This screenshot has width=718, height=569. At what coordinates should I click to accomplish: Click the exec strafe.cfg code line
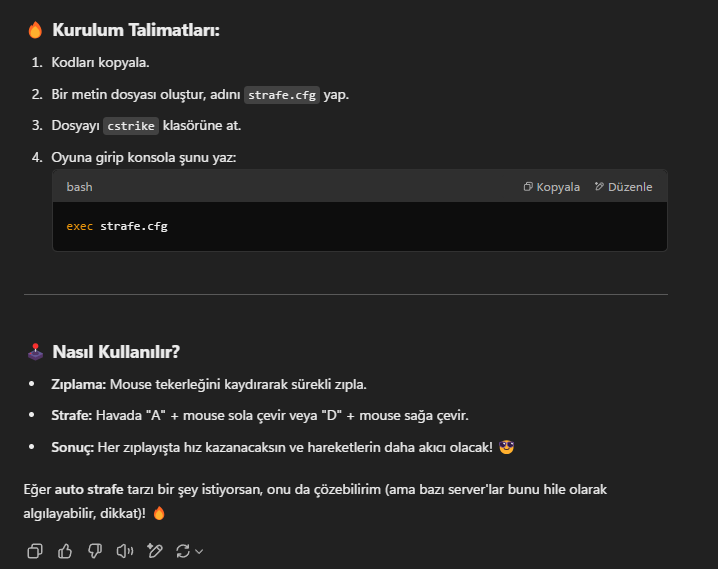pyautogui.click(x=117, y=226)
